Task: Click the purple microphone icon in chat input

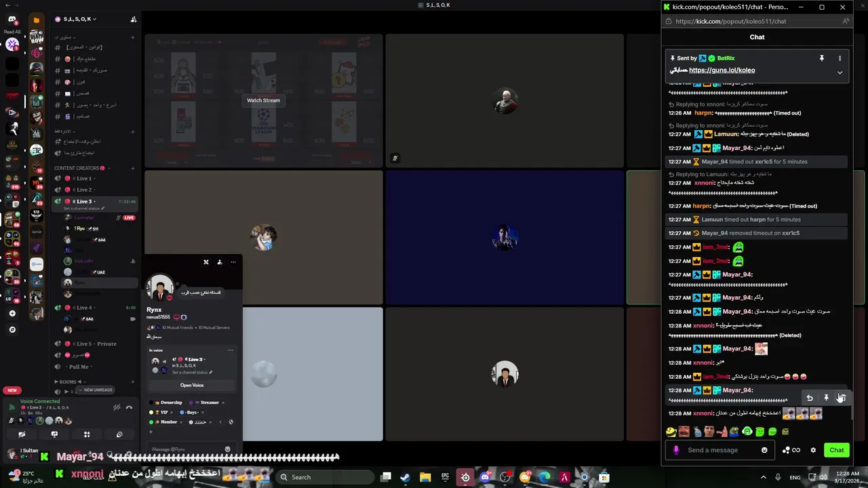Action: click(676, 450)
